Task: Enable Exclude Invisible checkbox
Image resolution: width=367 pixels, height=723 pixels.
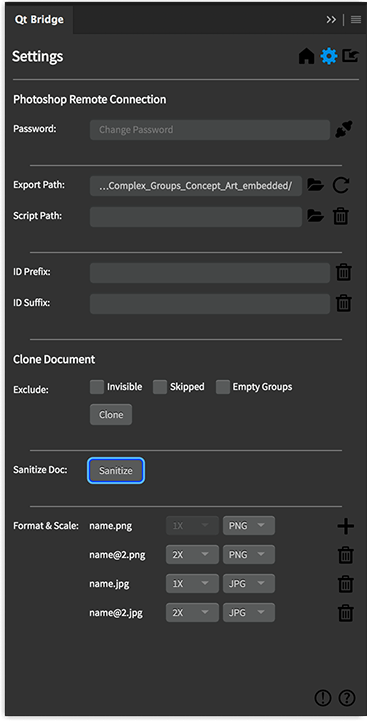Action: [97, 387]
